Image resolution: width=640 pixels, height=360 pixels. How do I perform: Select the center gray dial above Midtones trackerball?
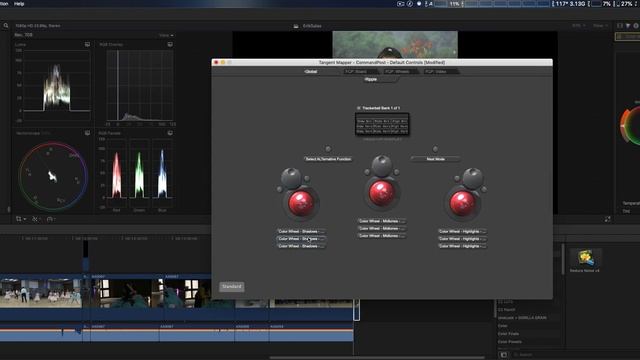point(382,165)
